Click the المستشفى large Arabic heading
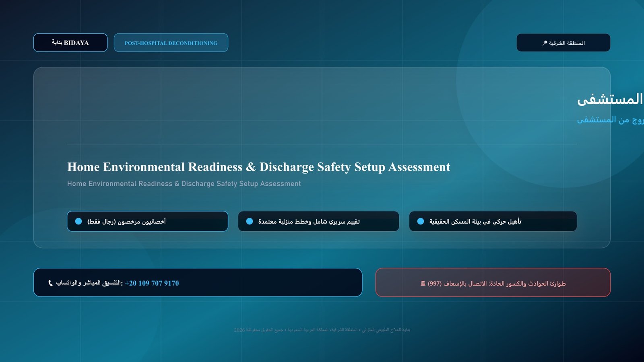The height and width of the screenshot is (362, 644). click(610, 99)
